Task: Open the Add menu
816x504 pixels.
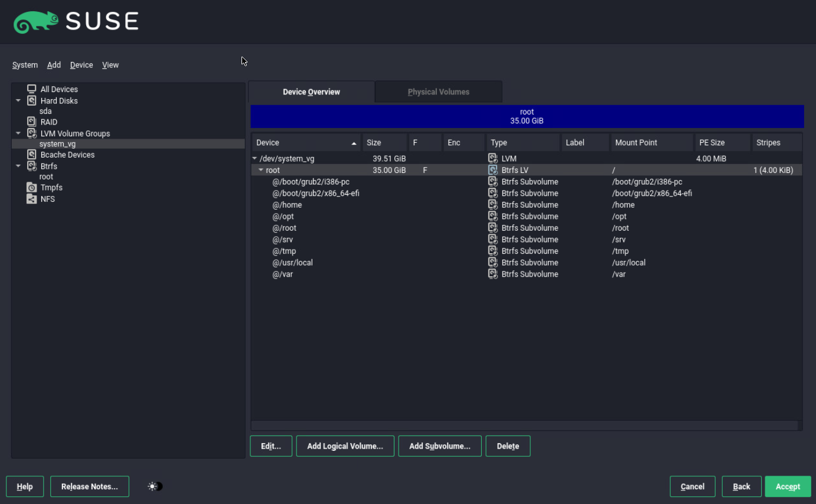Action: click(54, 65)
